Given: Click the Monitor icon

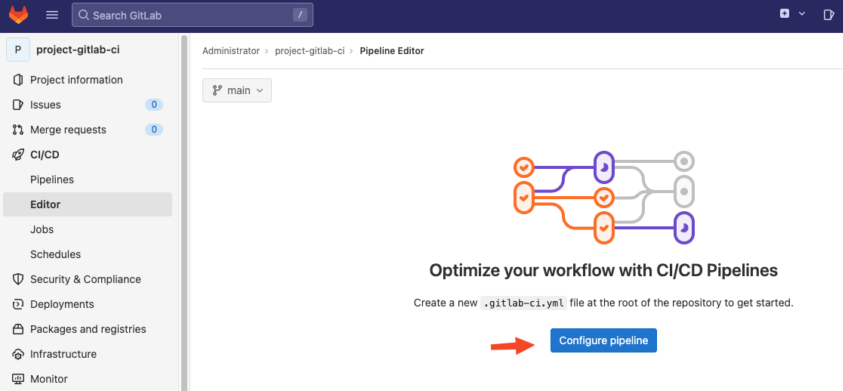Looking at the screenshot, I should click(18, 379).
